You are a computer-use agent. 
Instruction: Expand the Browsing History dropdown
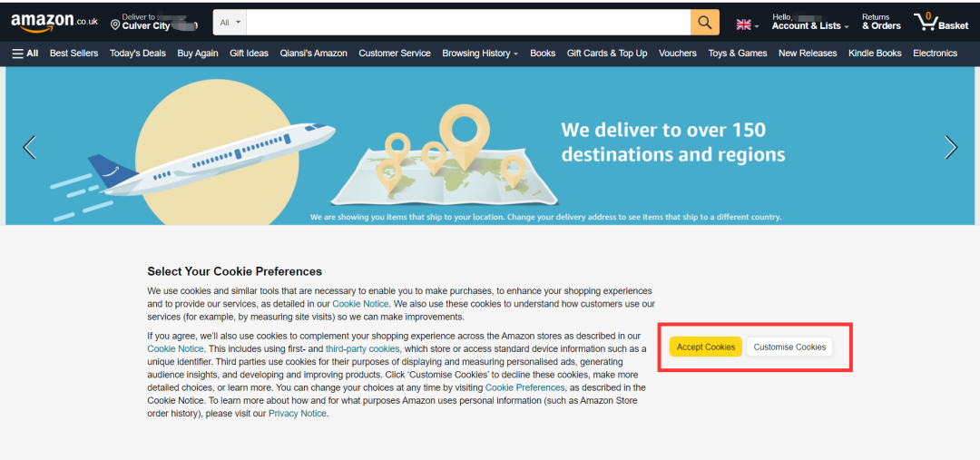(x=480, y=54)
